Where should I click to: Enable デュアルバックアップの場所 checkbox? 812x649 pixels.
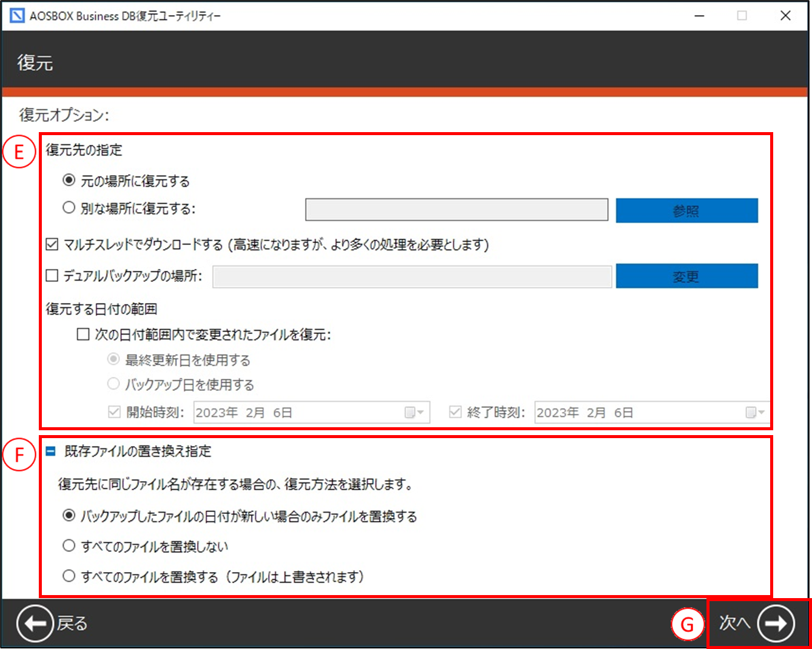[x=52, y=276]
